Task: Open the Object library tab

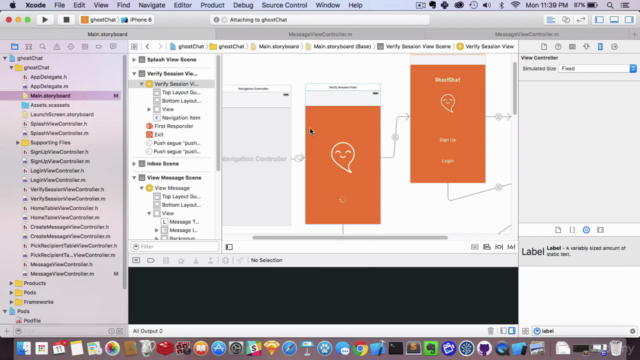Action: point(586,230)
